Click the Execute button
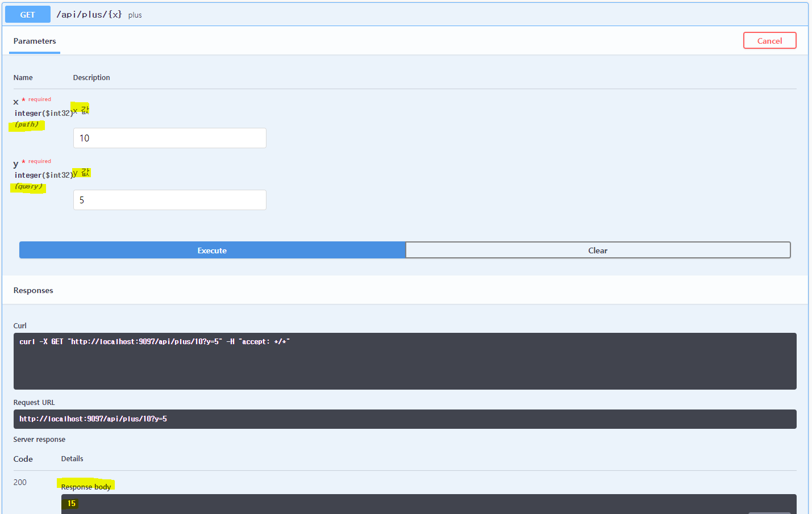812x514 pixels. [x=211, y=250]
